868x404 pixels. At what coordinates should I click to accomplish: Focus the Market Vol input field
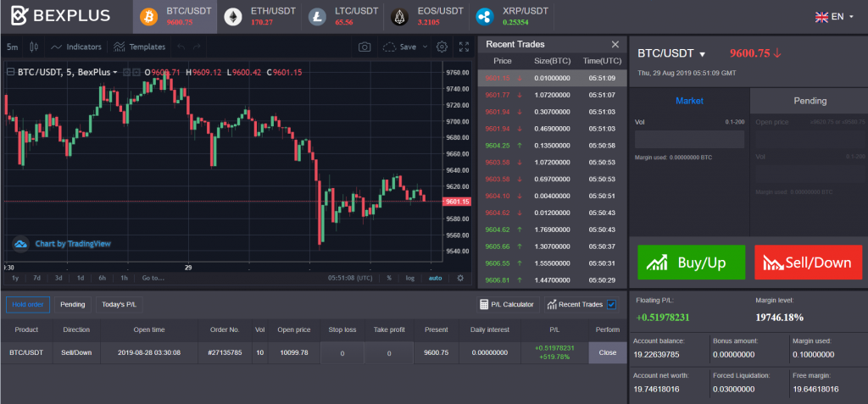[x=690, y=140]
